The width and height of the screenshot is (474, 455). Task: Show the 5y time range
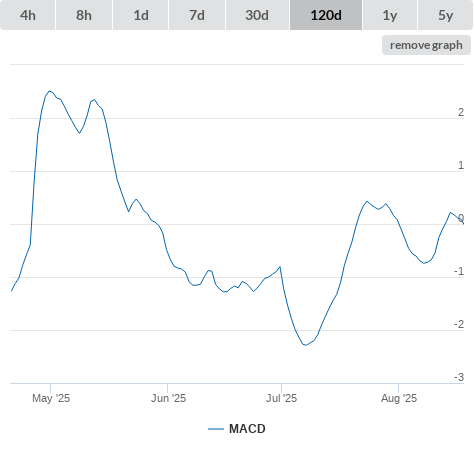point(445,15)
